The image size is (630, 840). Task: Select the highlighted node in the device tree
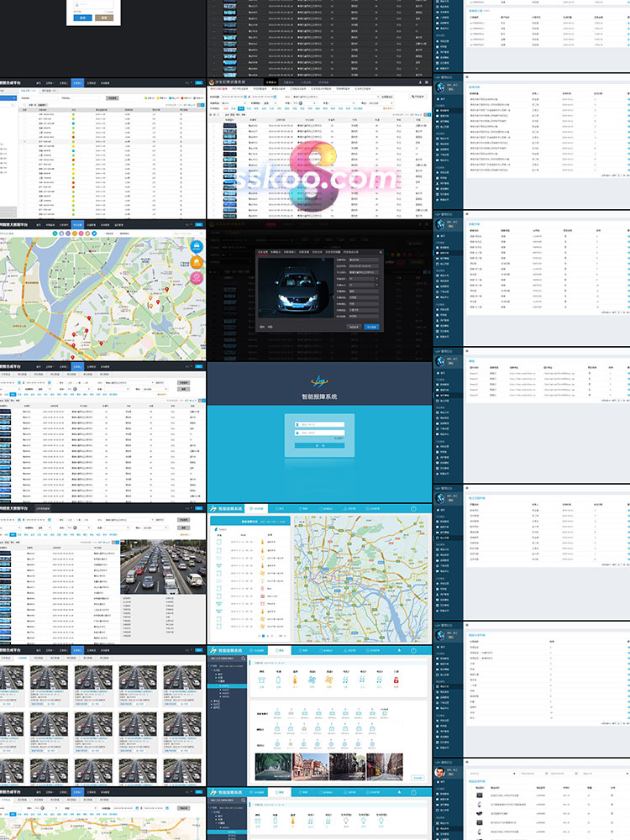227,685
